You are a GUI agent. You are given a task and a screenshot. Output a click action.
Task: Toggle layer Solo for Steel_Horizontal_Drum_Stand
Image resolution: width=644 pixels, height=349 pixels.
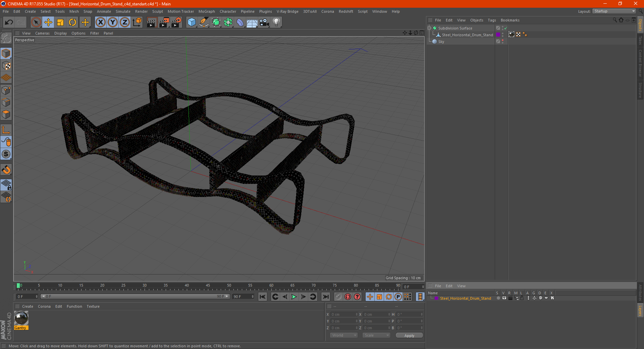click(x=498, y=298)
